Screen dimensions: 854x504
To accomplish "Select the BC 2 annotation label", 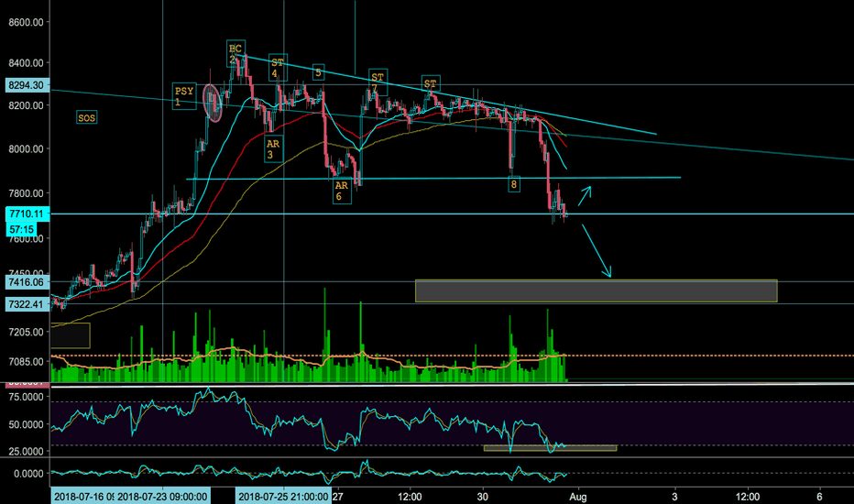I will click(235, 53).
